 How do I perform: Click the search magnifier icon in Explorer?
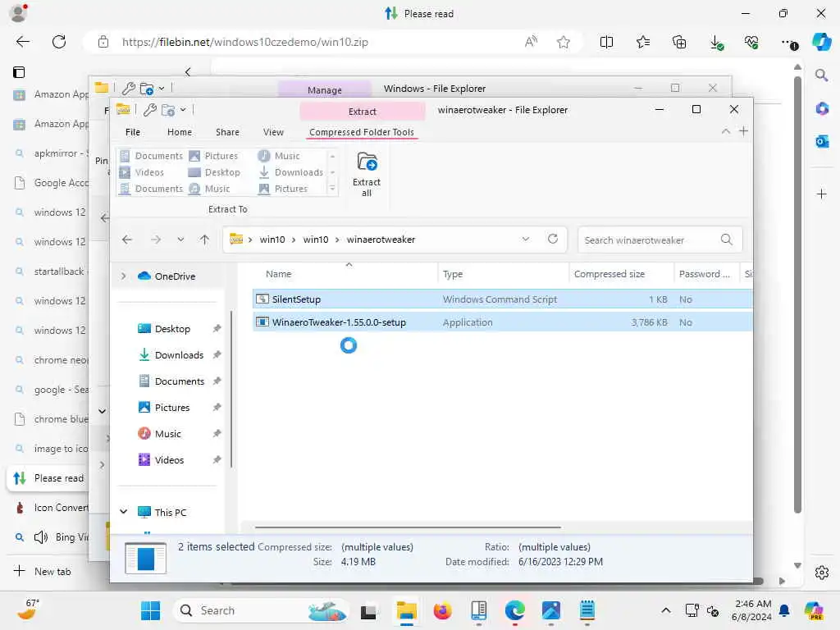pos(727,240)
